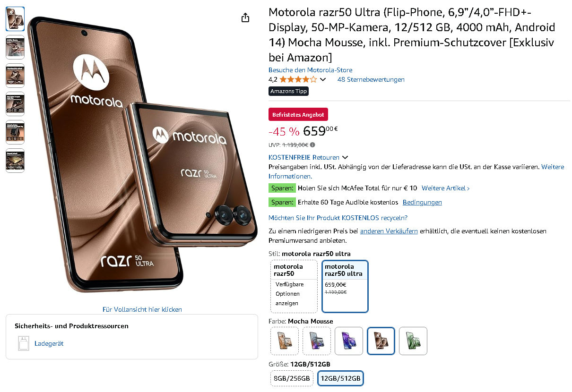Choose the 12GB/512GB size option
Image resolution: width=572 pixels, height=392 pixels.
340,378
